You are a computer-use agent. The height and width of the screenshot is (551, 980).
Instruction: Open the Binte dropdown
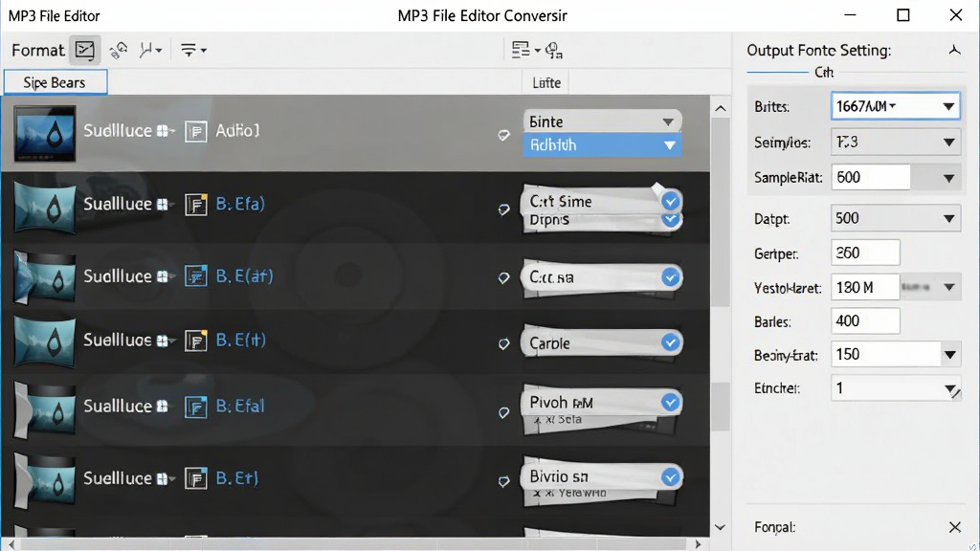[602, 121]
